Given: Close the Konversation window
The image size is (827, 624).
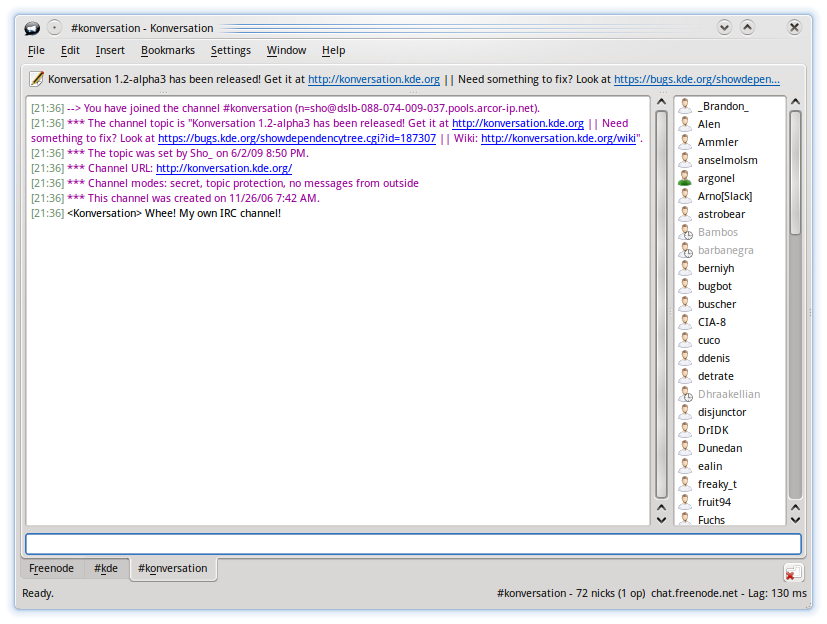Looking at the screenshot, I should (794, 27).
